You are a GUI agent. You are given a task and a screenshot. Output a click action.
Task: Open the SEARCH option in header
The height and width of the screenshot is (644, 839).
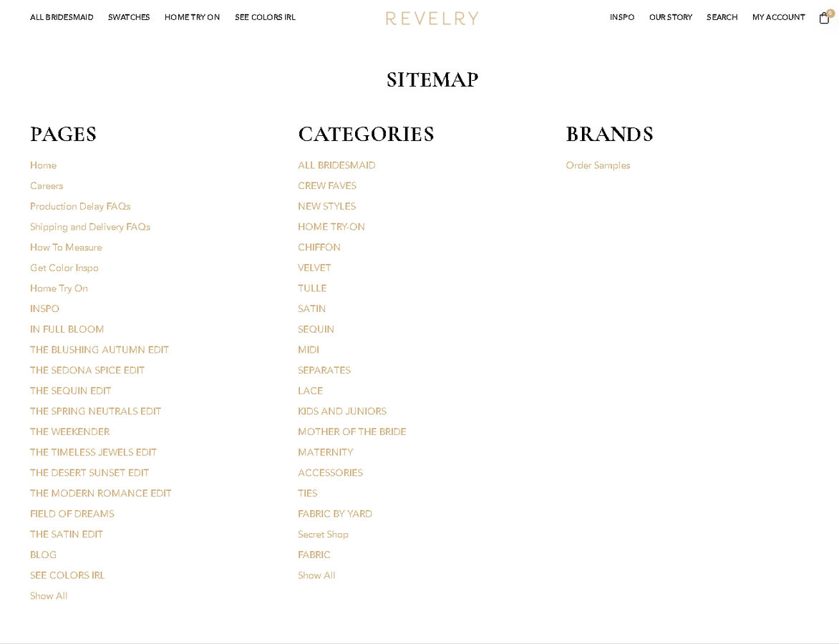(722, 17)
